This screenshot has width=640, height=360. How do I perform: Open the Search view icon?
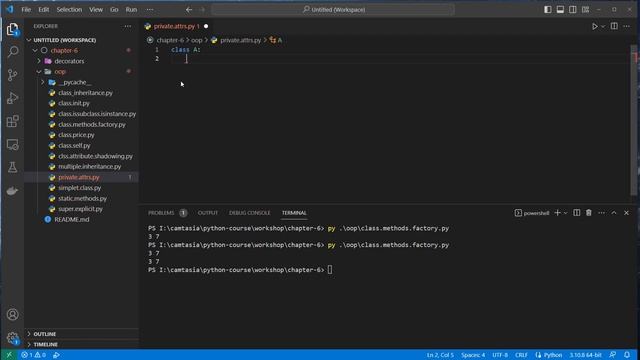tap(13, 51)
